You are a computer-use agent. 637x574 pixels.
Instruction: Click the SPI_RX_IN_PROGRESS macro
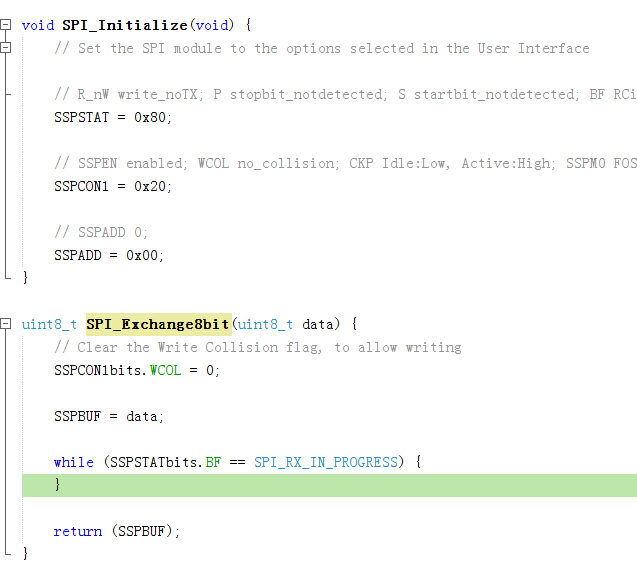(326, 462)
